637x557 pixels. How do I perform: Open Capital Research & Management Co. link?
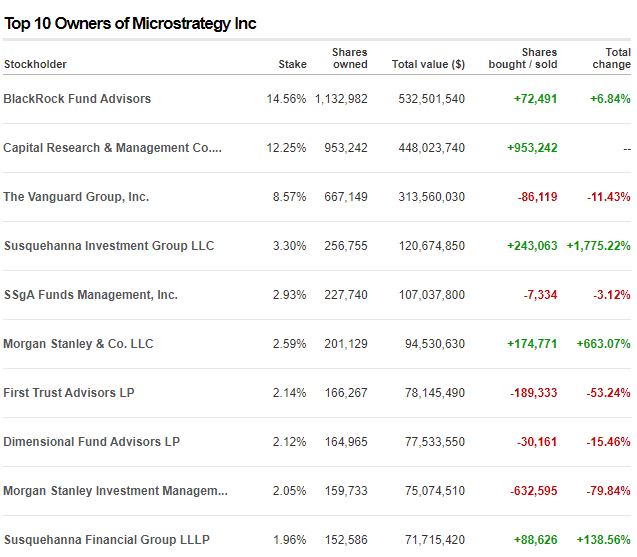[113, 148]
